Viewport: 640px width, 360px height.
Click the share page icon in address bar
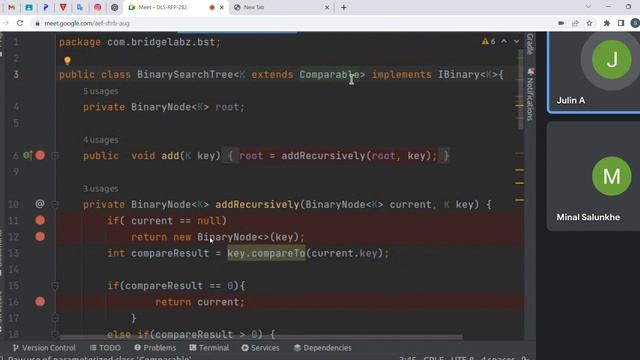point(575,23)
